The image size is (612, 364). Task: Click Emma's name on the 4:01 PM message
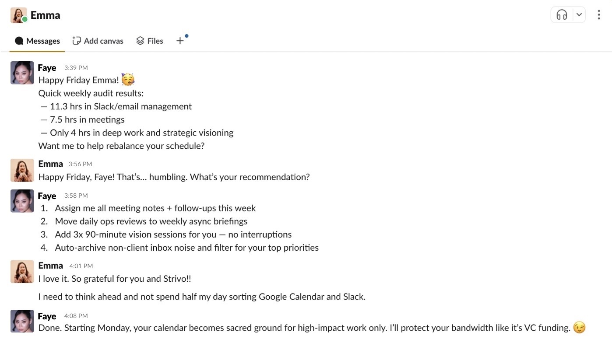tap(51, 266)
